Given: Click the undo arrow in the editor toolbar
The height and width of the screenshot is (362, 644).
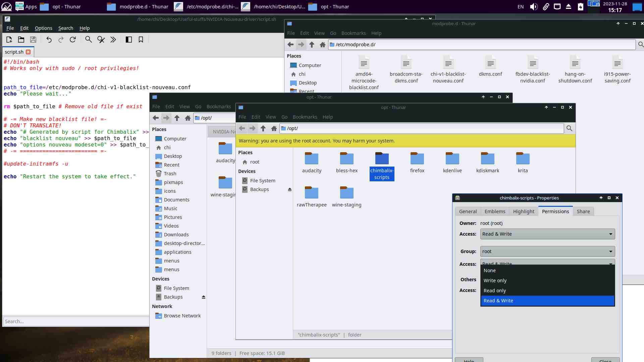Looking at the screenshot, I should click(49, 40).
